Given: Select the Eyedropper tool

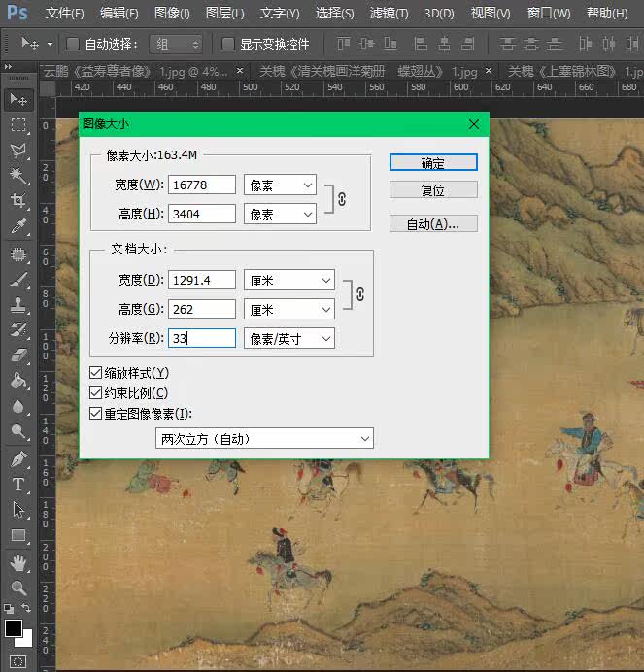Looking at the screenshot, I should pos(18,226).
